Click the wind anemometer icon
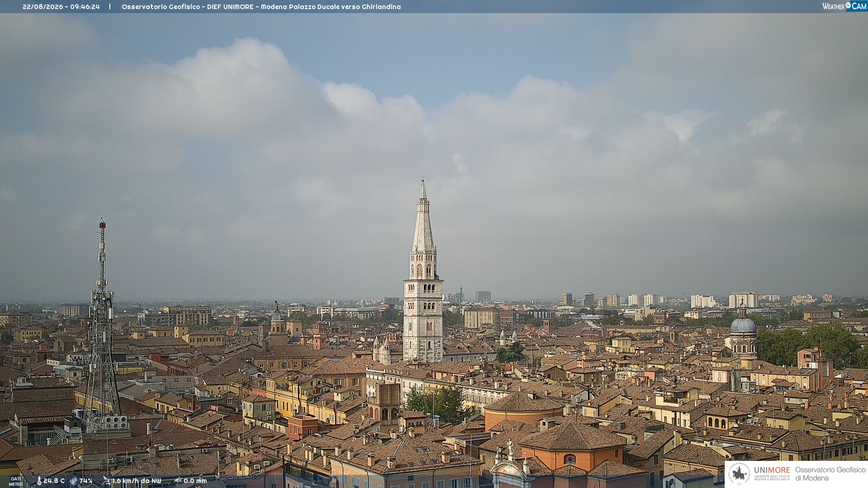Viewport: 868px width, 488px height. click(106, 481)
